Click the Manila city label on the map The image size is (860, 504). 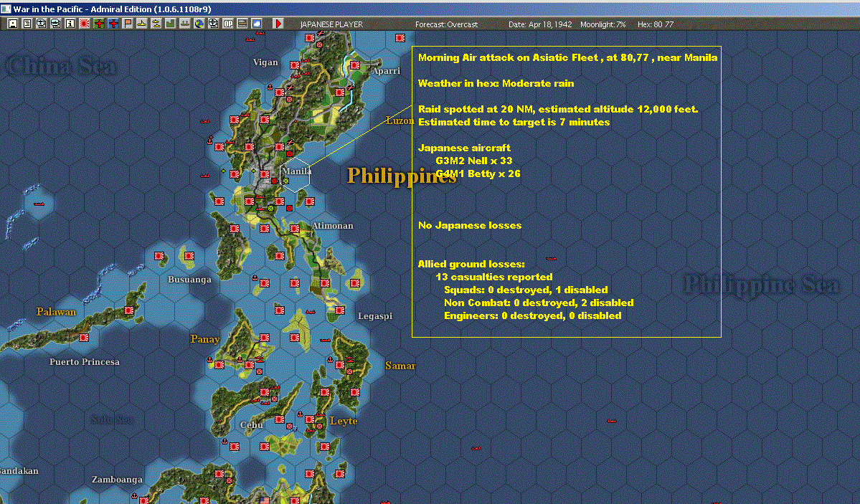tap(297, 171)
